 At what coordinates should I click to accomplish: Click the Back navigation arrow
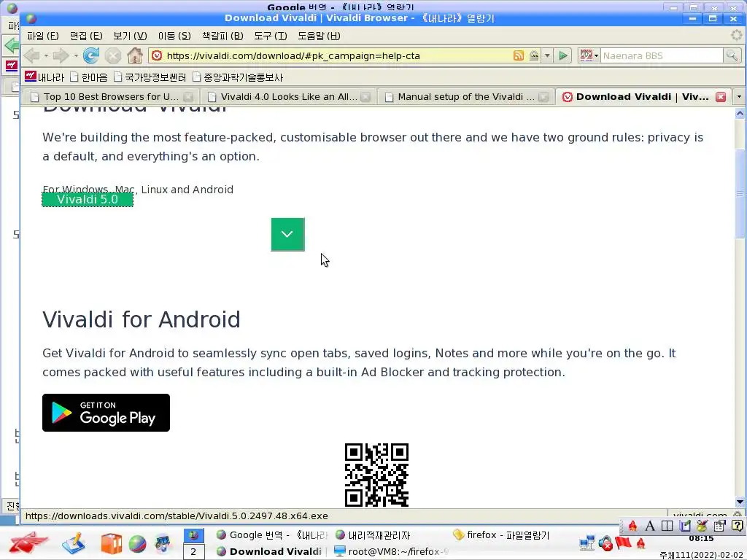click(32, 55)
